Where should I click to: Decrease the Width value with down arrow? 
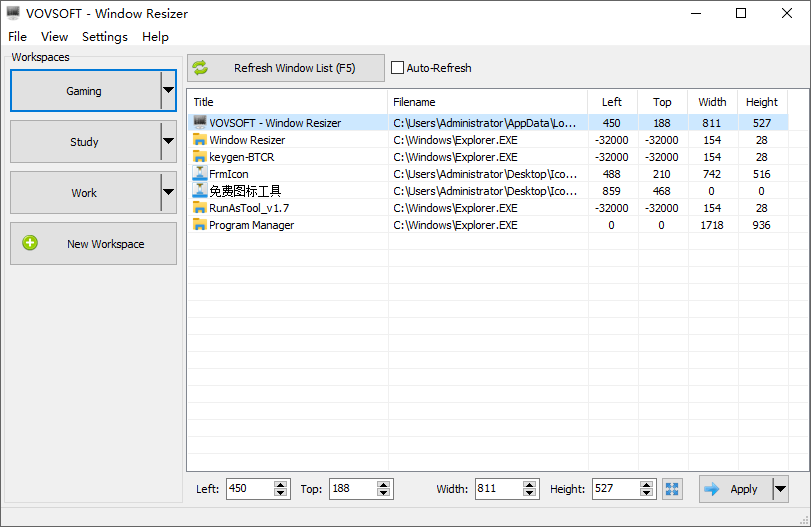tap(529, 493)
